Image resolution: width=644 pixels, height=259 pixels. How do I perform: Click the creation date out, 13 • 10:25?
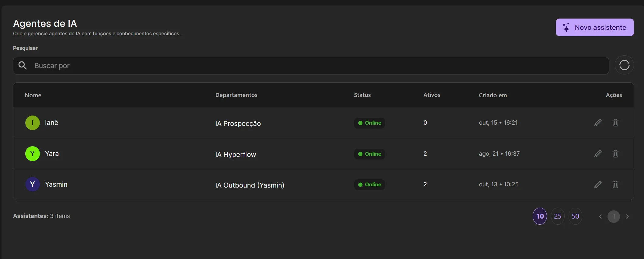click(499, 184)
